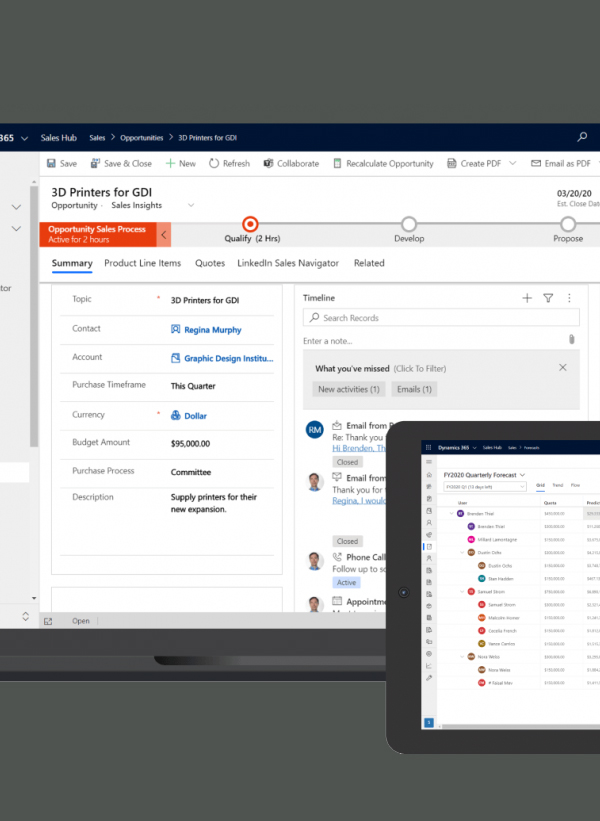
Task: Click the Appointment calendar icon in the timeline
Action: click(x=337, y=601)
